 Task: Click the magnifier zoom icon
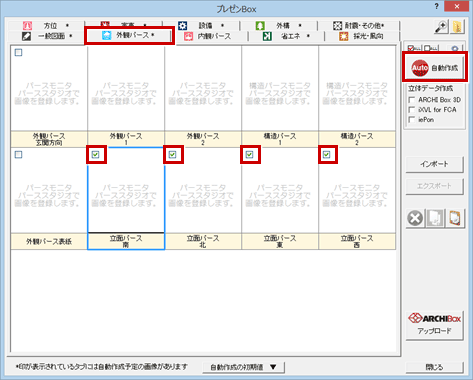[441, 27]
